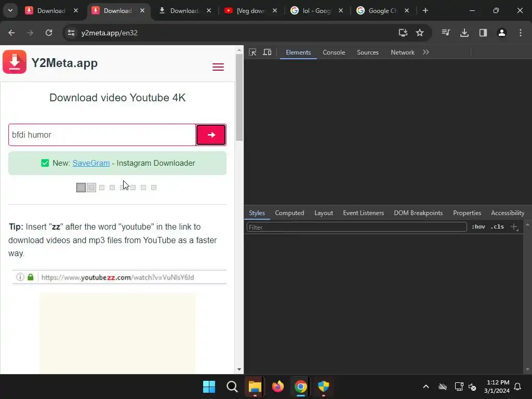Click the muted volume tray icon
532x399 pixels.
[472, 387]
